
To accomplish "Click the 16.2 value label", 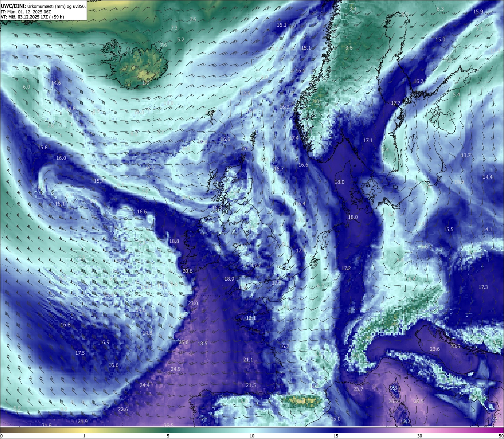I will coord(284,346).
